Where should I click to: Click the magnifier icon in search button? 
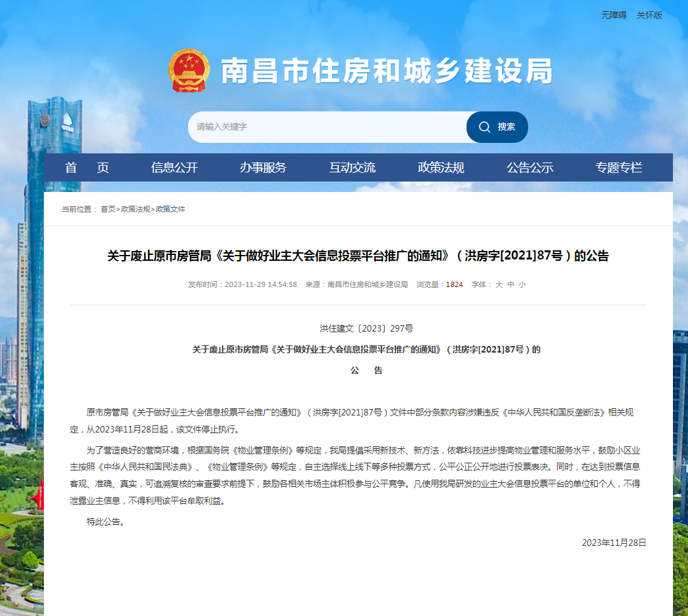[x=484, y=127]
